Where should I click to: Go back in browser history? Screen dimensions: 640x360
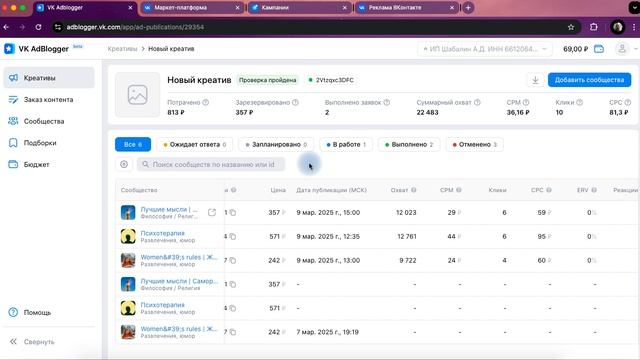coord(6,27)
